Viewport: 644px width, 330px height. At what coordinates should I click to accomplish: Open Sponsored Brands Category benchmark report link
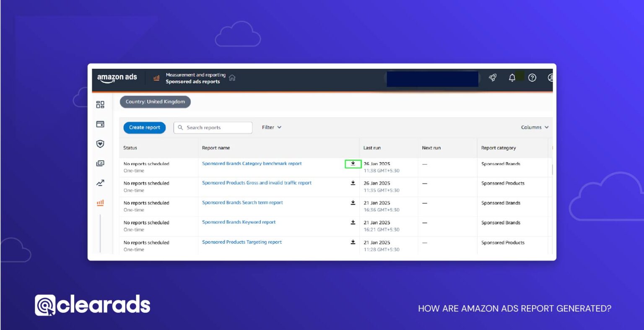point(252,164)
